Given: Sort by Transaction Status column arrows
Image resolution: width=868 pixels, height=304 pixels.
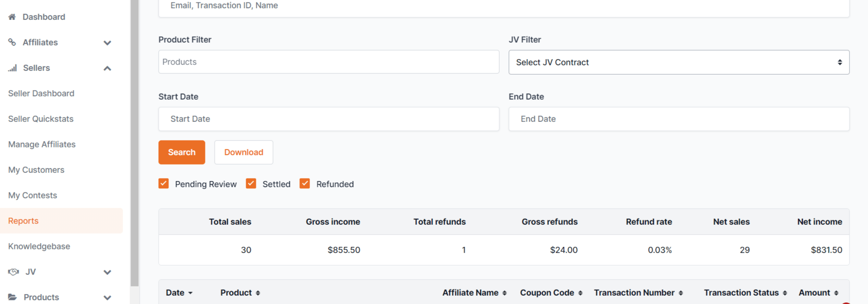Looking at the screenshot, I should (x=785, y=293).
